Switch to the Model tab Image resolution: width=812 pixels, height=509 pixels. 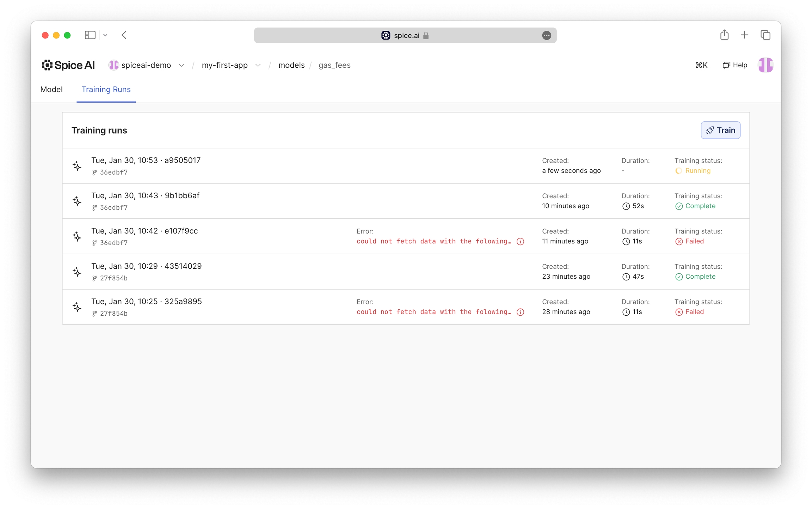point(51,90)
